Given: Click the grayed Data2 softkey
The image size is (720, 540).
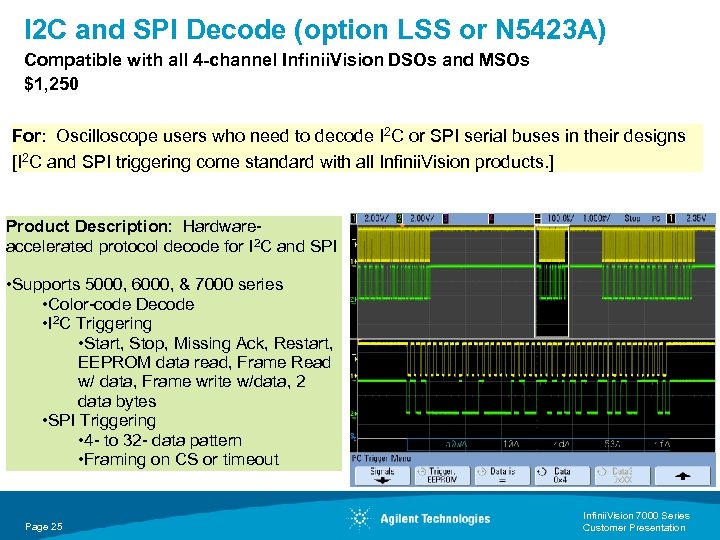Looking at the screenshot, I should click(x=622, y=475).
